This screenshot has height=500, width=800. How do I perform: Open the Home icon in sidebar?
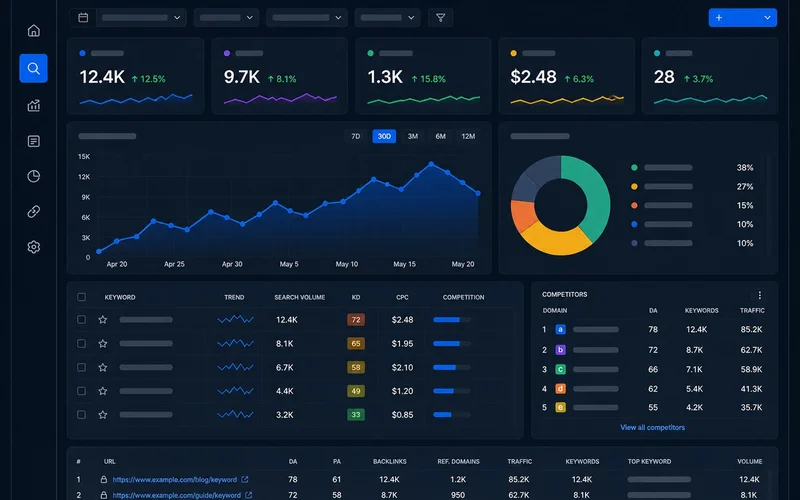coord(34,31)
